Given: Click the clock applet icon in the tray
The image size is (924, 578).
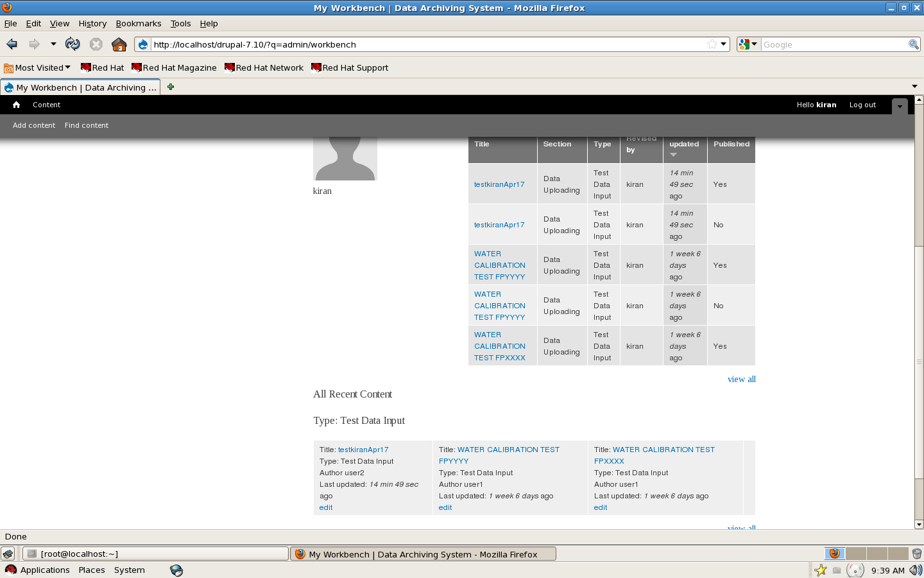Looking at the screenshot, I should 855,570.
